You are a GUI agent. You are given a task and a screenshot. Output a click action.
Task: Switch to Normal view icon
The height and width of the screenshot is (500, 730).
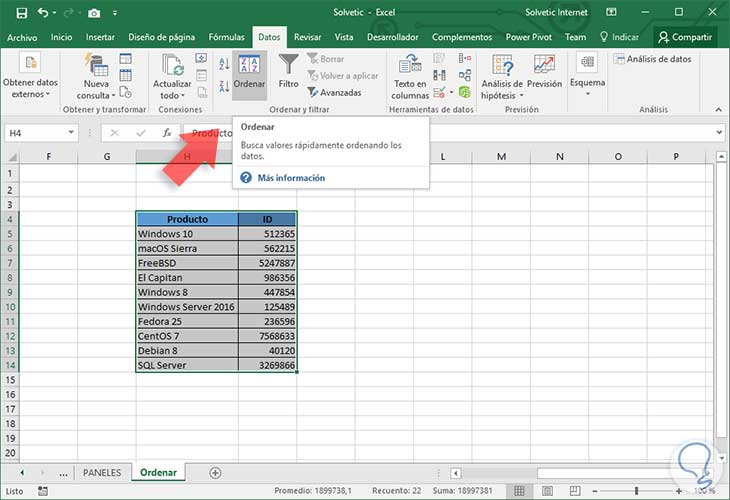(519, 491)
